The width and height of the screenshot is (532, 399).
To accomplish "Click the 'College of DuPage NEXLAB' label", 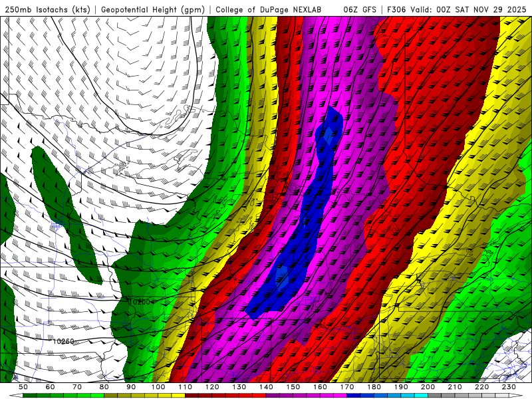I will pyautogui.click(x=269, y=10).
